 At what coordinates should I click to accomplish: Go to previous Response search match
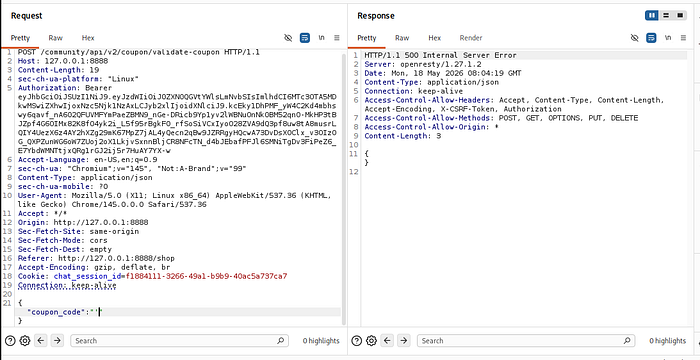point(388,341)
